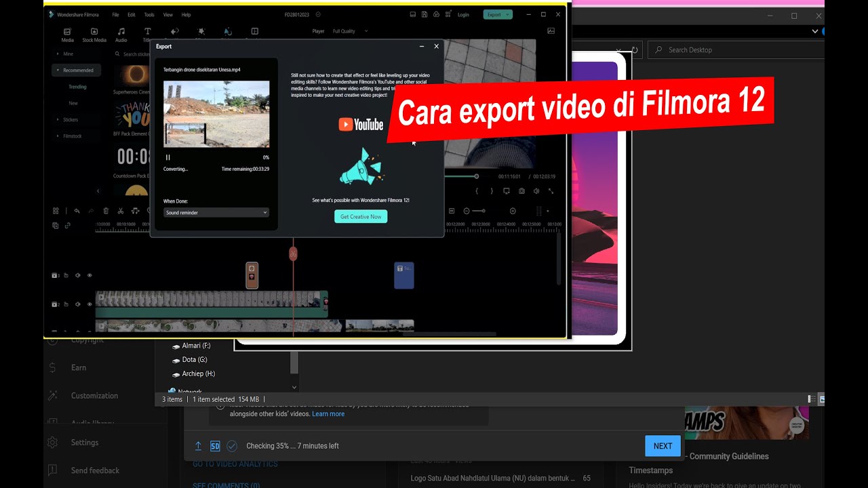Click the audio detach icon in timeline toolbar
The width and height of the screenshot is (868, 488).
(x=135, y=211)
